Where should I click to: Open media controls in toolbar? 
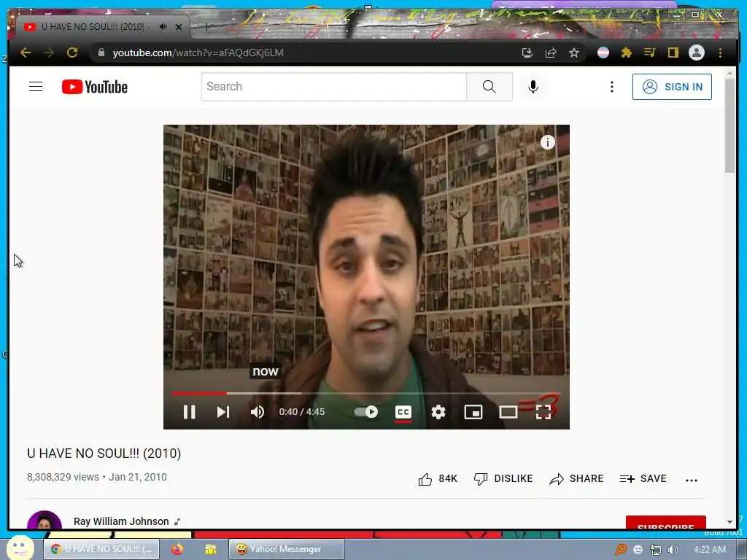(650, 52)
